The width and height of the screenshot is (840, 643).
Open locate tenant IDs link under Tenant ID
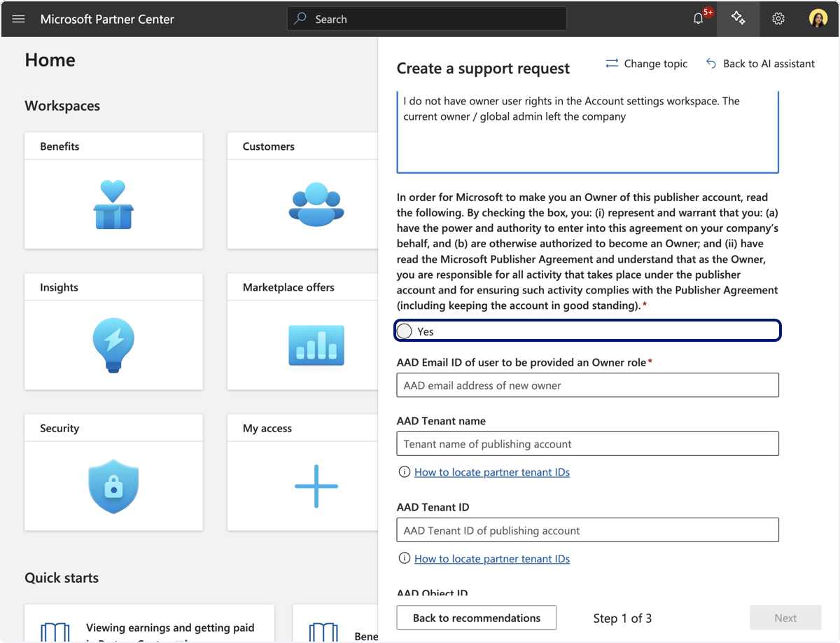[492, 558]
